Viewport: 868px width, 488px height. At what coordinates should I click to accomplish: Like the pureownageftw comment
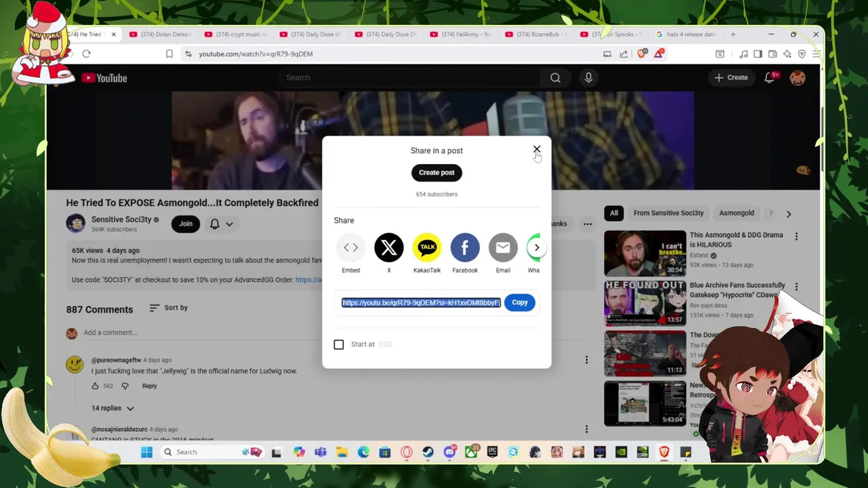95,386
